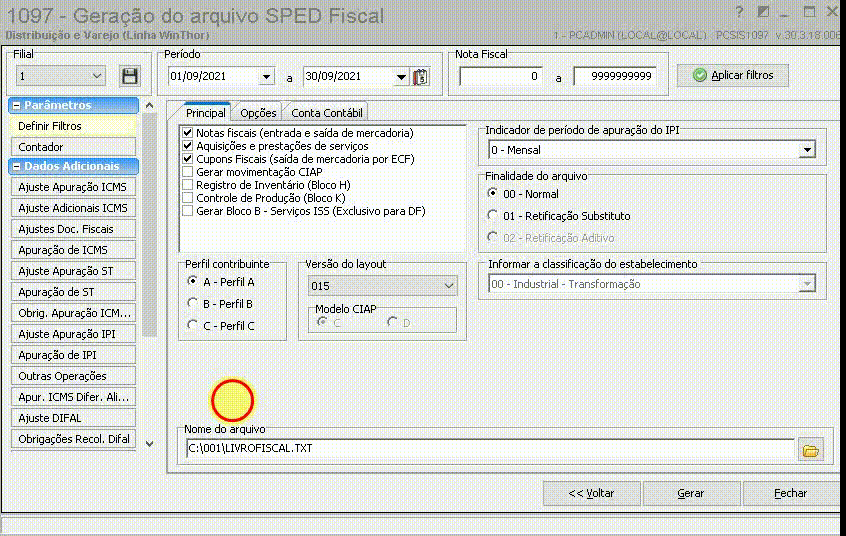Open Ajuste Apuração IPI
846x536 pixels.
[73, 334]
